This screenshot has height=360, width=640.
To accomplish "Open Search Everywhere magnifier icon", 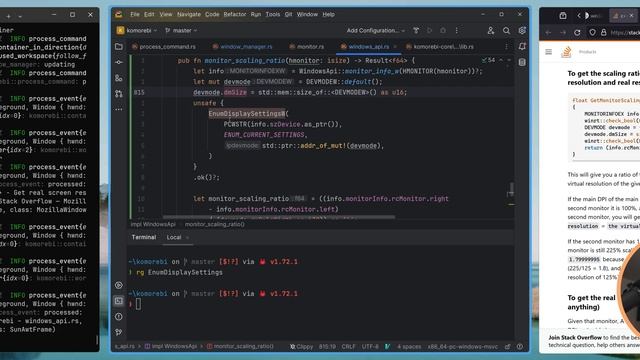I will pyautogui.click(x=506, y=31).
